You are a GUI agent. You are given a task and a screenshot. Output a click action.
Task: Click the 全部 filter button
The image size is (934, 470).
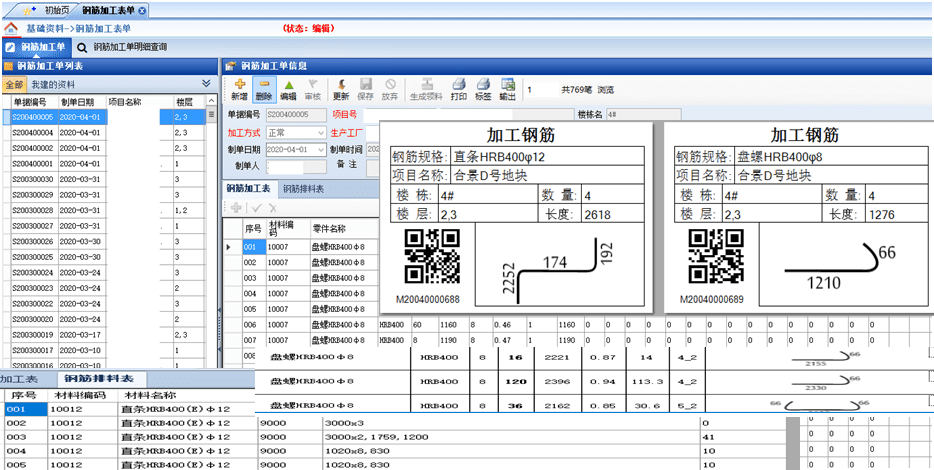[x=14, y=84]
